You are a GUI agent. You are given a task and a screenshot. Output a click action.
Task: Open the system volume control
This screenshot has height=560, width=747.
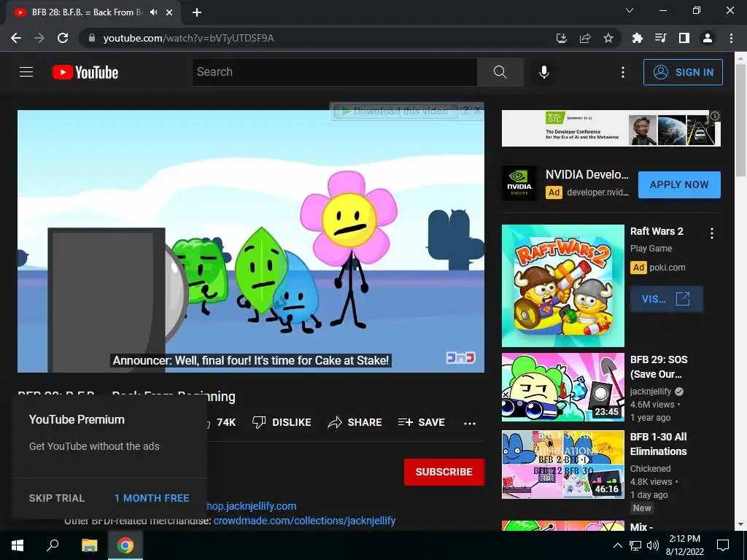pyautogui.click(x=653, y=545)
